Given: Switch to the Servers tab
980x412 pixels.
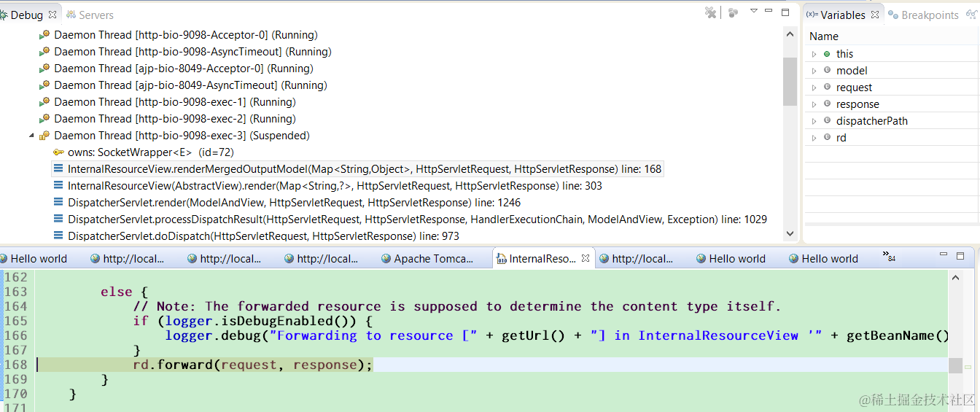Looking at the screenshot, I should 90,15.
